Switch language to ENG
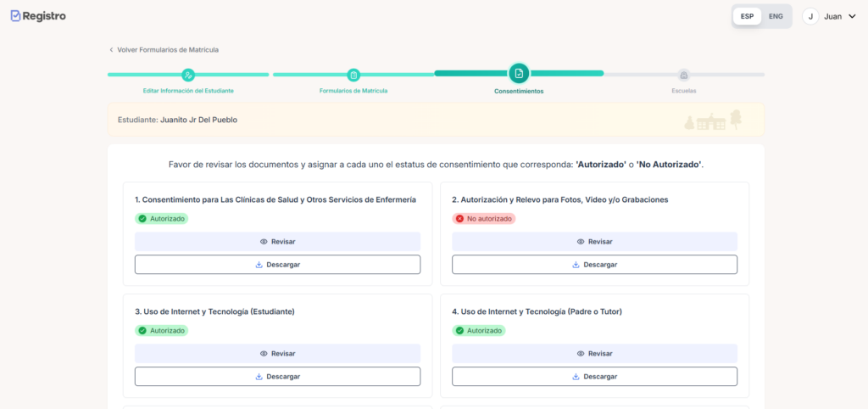Image resolution: width=868 pixels, height=409 pixels. pyautogui.click(x=776, y=16)
